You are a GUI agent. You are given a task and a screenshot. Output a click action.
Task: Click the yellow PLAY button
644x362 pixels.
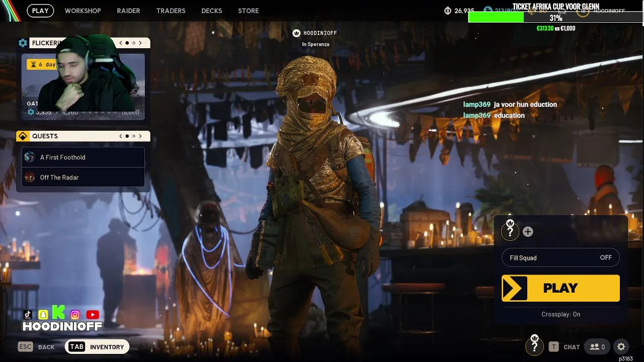click(x=560, y=288)
